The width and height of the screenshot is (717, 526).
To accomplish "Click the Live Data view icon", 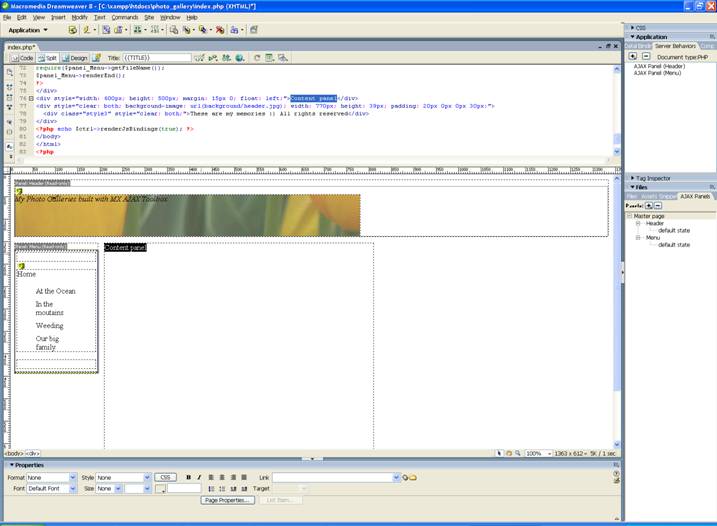I will coord(96,58).
